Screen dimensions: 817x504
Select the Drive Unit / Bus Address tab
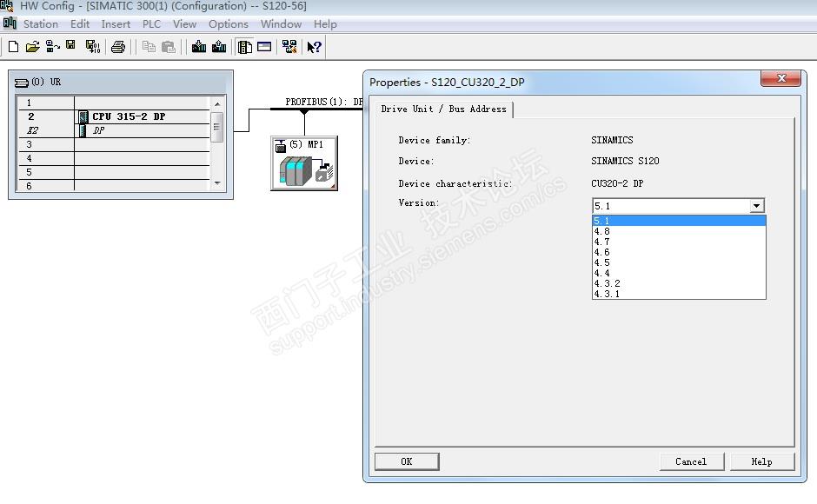click(443, 109)
